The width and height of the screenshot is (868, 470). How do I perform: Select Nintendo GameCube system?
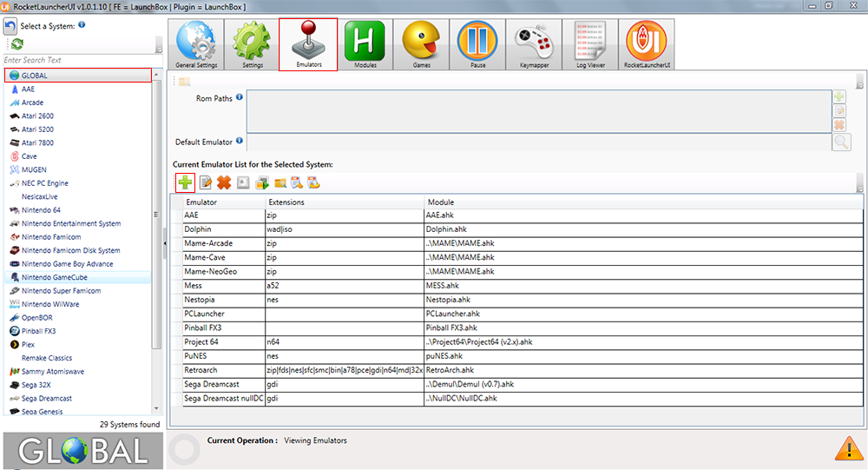(x=77, y=277)
